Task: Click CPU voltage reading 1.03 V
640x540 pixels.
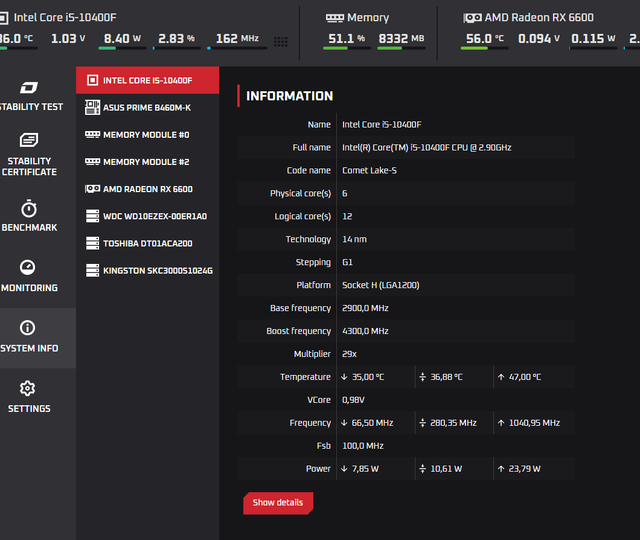Action: 68,38
